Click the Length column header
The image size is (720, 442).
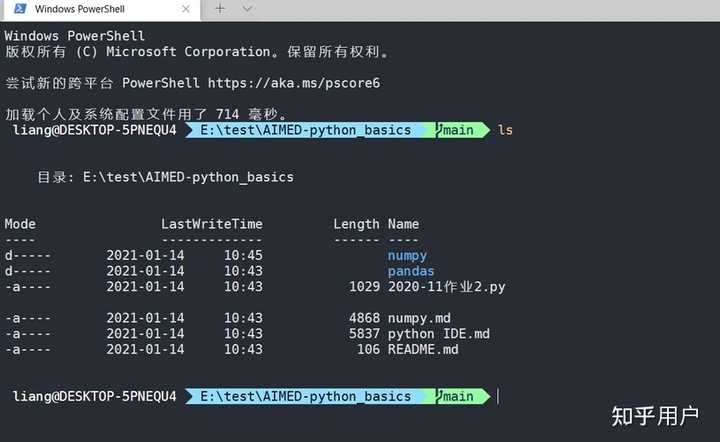click(356, 224)
